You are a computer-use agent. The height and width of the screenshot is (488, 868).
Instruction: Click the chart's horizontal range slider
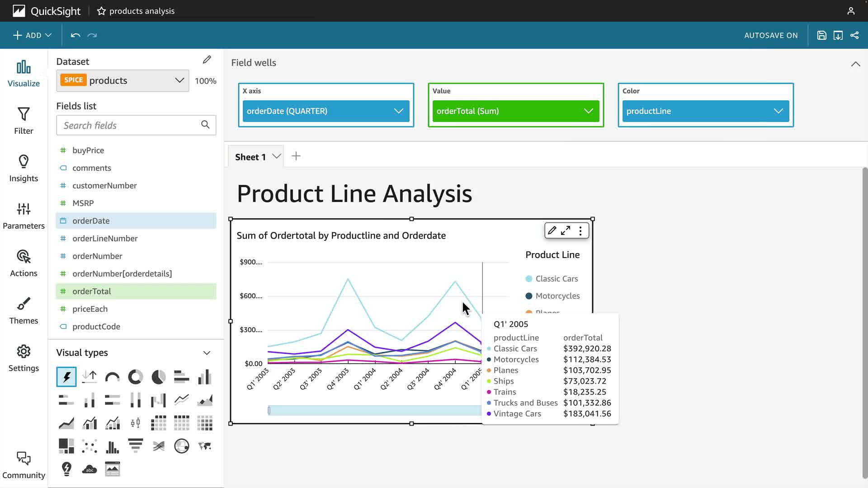tap(374, 410)
